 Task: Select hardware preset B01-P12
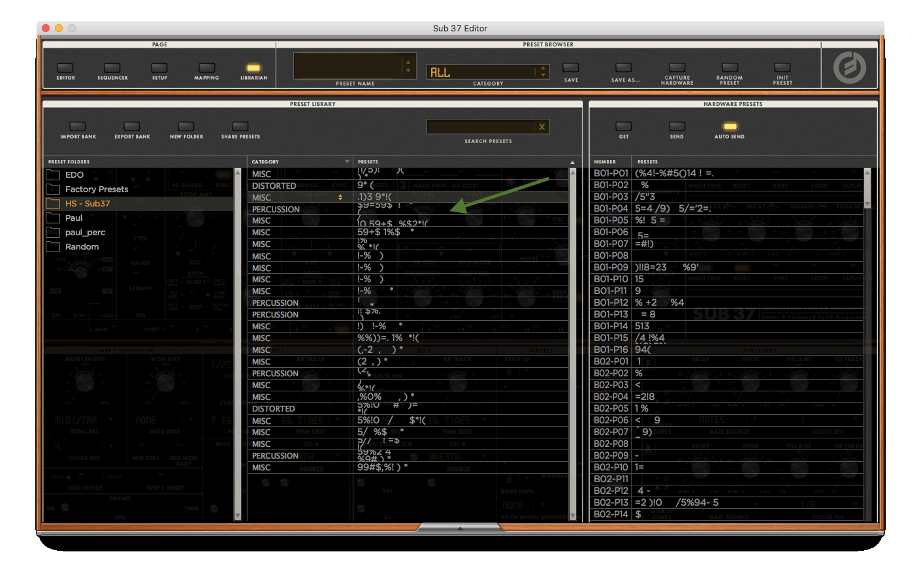726,302
